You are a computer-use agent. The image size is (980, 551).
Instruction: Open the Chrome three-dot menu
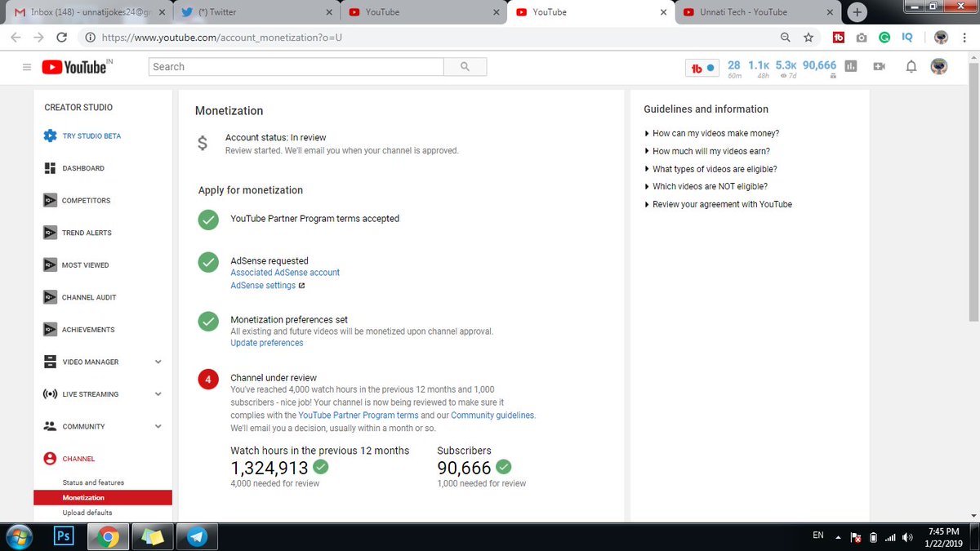tap(964, 37)
